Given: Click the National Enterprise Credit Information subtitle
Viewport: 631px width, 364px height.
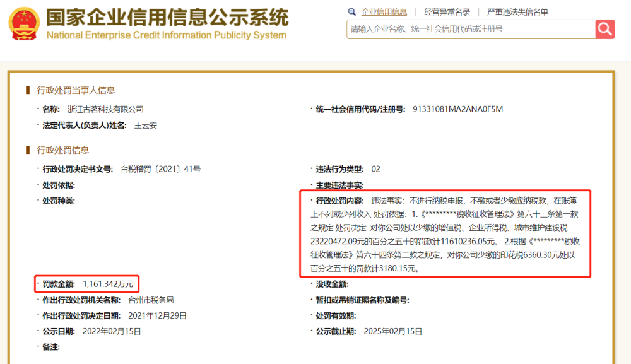Looking at the screenshot, I should [166, 35].
